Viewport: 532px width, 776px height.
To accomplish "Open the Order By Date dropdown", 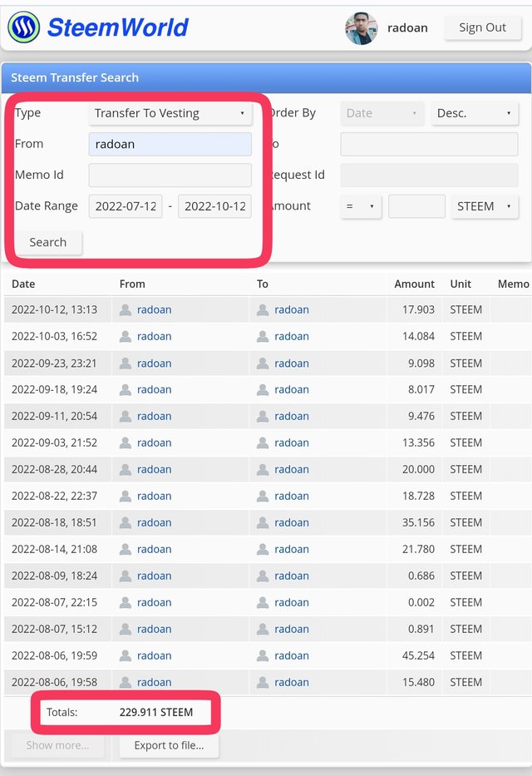I will click(382, 113).
